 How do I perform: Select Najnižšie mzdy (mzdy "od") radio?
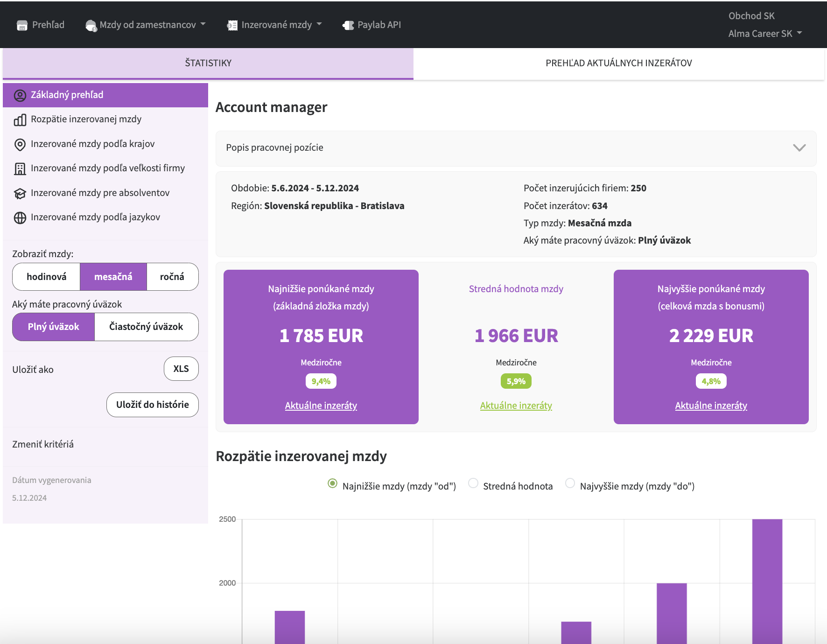pos(332,483)
